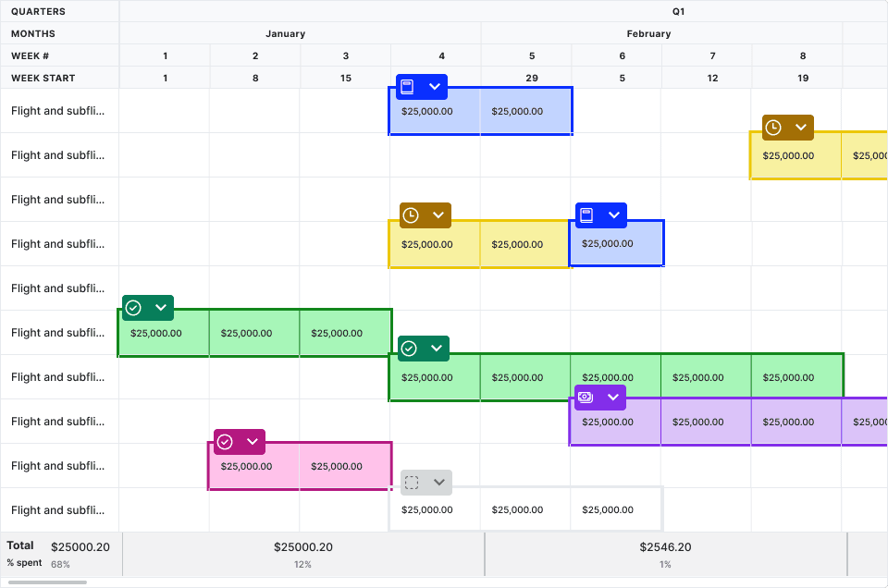Select the week 5 $25,000.00 cell in the gray bar
888x588 pixels.
click(x=525, y=510)
